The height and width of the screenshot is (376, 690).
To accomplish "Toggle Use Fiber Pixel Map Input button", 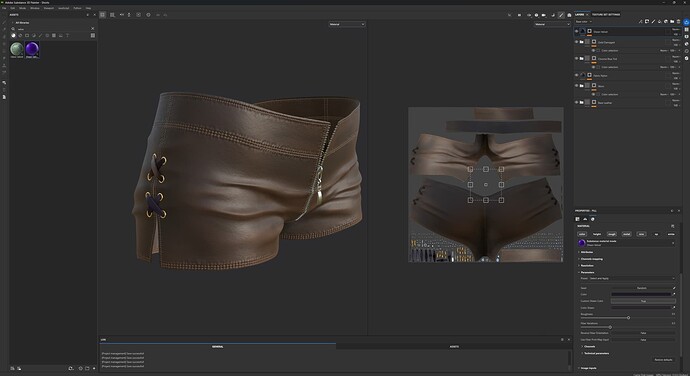I will 643,339.
